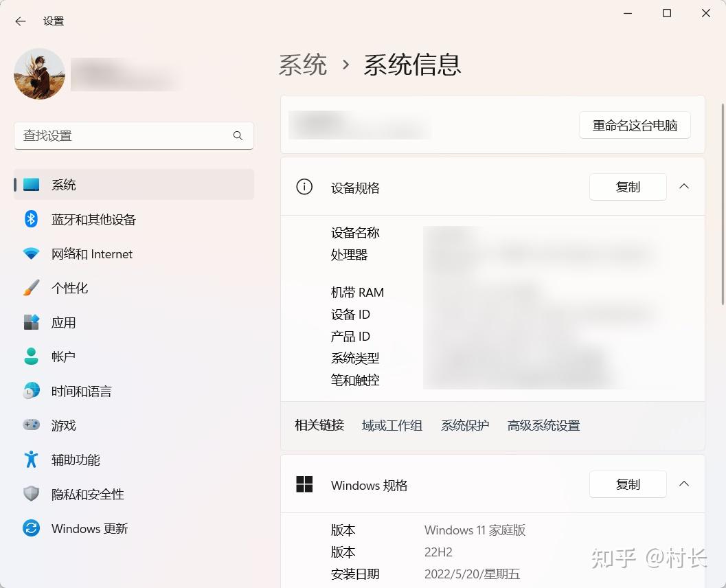Image resolution: width=726 pixels, height=588 pixels.
Task: Click the 产品 ID label
Action: pyautogui.click(x=350, y=336)
